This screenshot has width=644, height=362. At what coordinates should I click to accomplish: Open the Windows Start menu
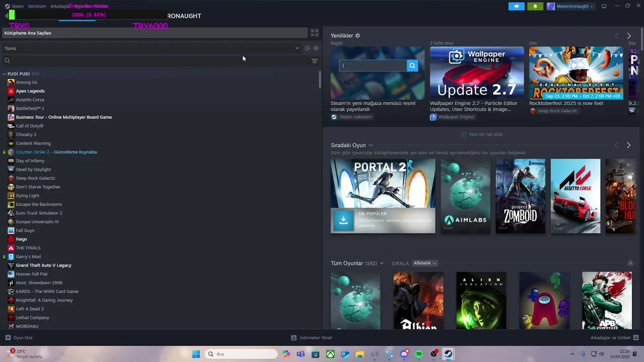pyautogui.click(x=196, y=354)
